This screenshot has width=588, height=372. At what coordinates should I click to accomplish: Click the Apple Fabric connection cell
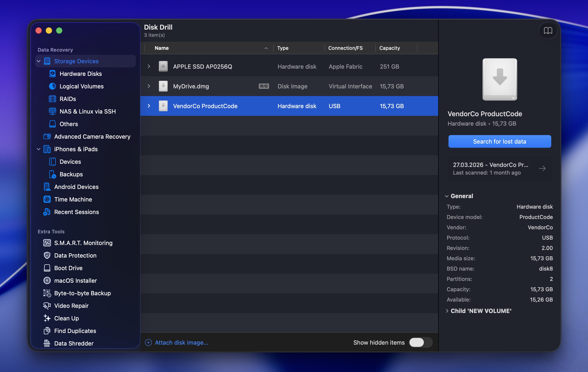click(345, 66)
